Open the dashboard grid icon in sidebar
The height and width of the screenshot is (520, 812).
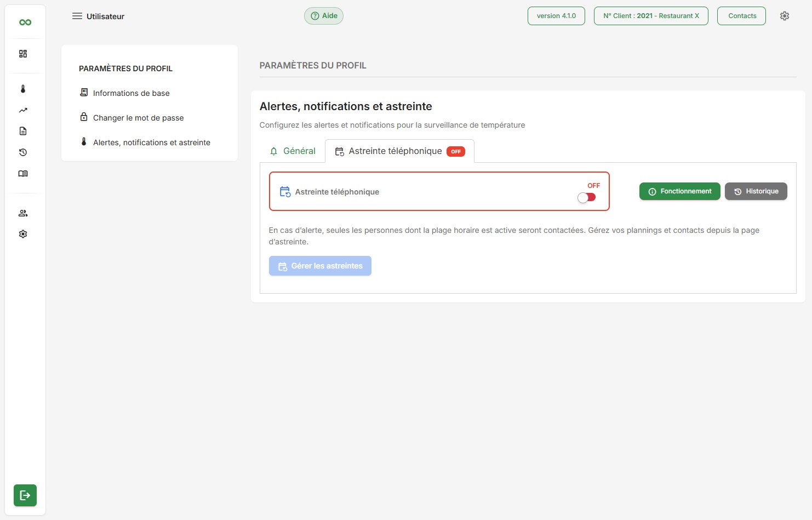23,54
